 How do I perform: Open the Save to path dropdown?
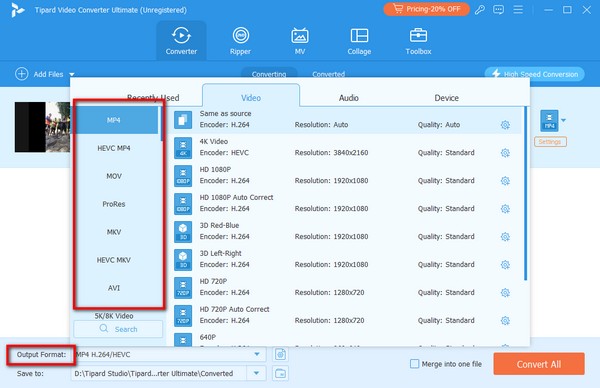[256, 373]
